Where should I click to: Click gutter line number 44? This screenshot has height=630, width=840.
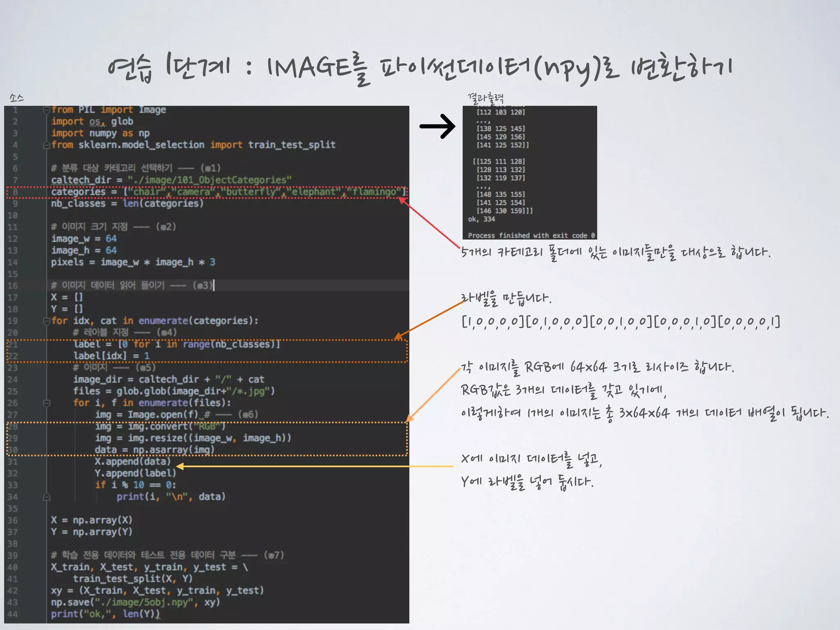[x=13, y=615]
